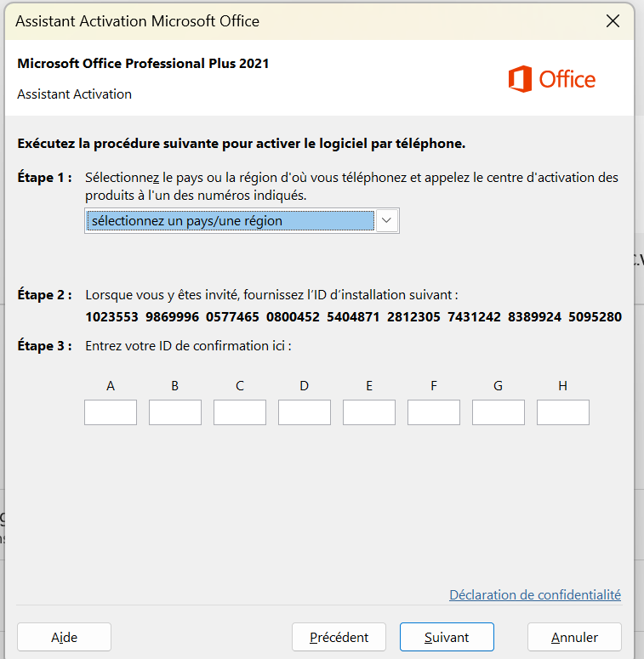The image size is (644, 659).
Task: Click the Office logo icon
Action: pos(520,79)
